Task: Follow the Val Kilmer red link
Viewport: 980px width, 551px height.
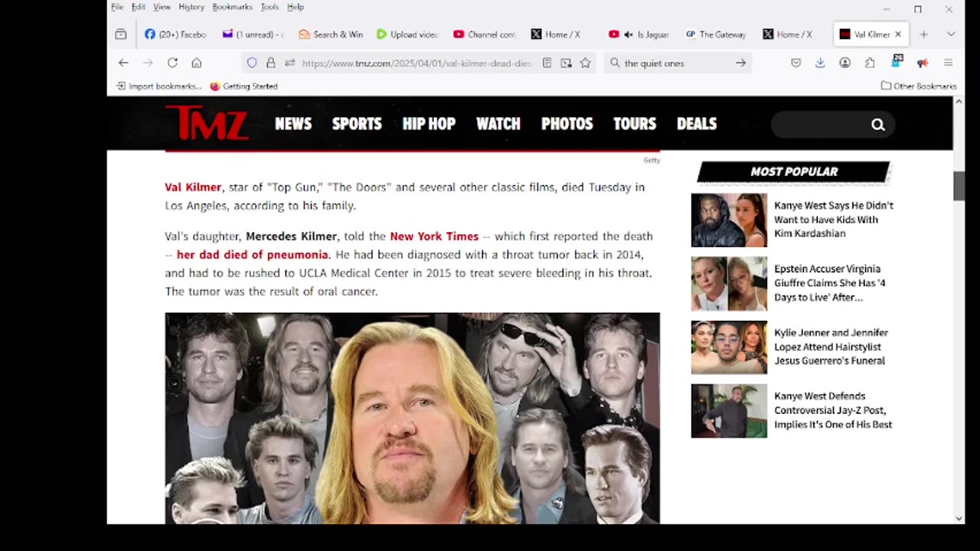Action: point(193,187)
